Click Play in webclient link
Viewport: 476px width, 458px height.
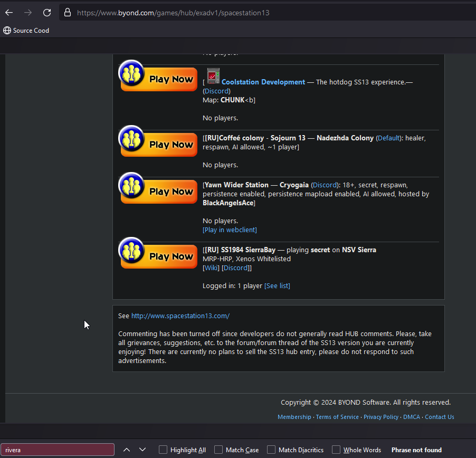coord(230,230)
